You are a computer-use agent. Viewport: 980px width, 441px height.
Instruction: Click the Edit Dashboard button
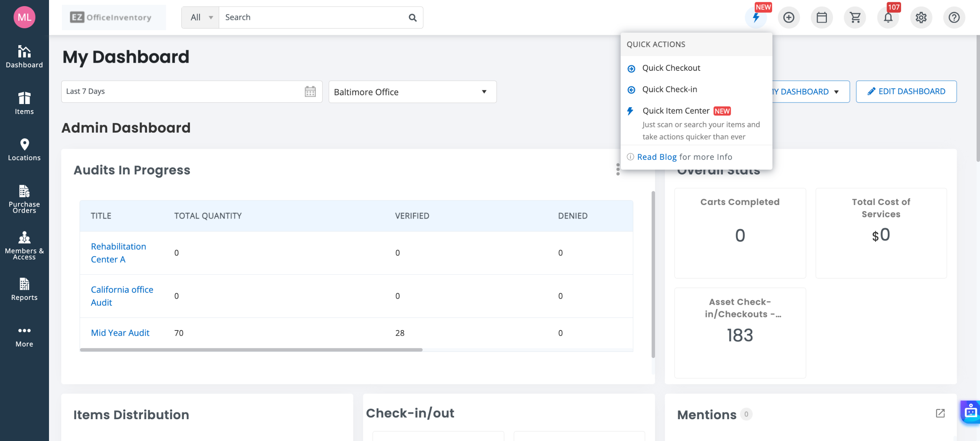[906, 92]
